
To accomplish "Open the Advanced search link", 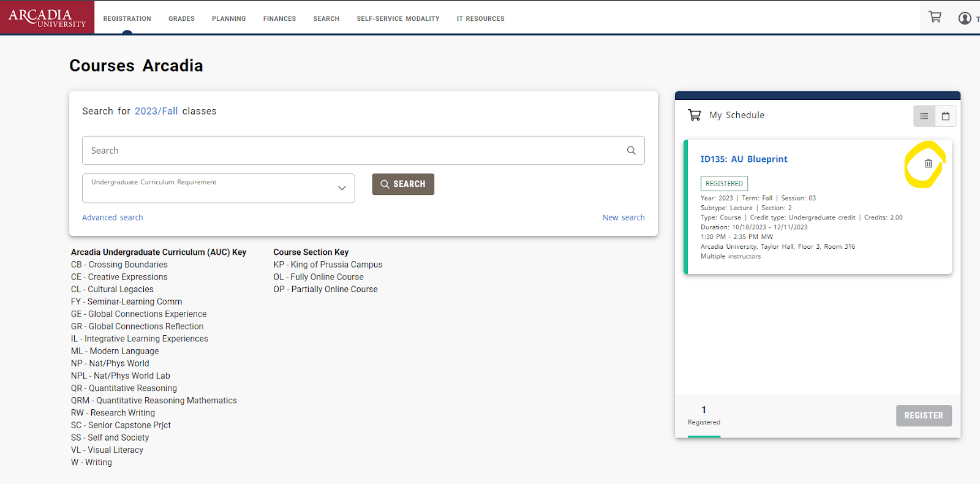I will [x=113, y=217].
